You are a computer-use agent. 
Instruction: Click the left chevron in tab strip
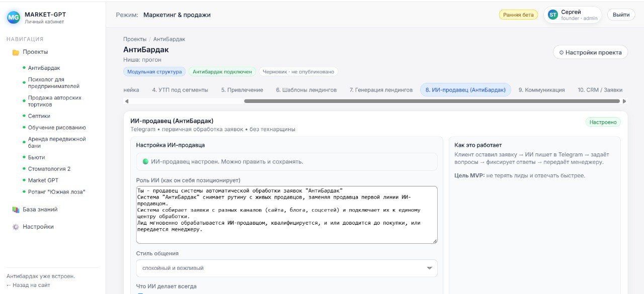coord(126,101)
